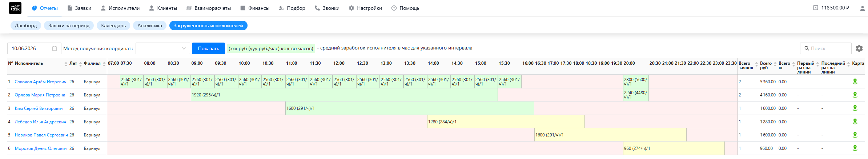This screenshot has width=868, height=159.
Task: Open the Заявки menu
Action: [79, 8]
